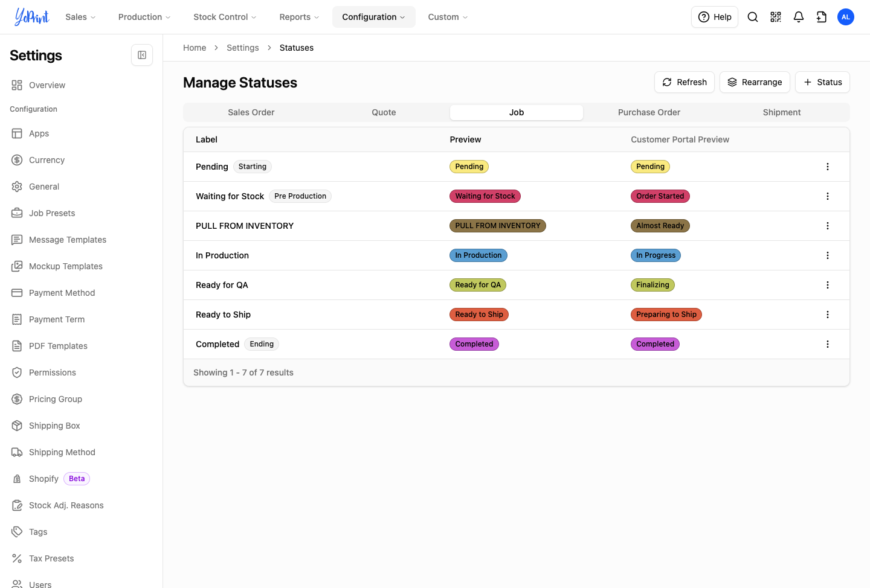Select the Job tab
870x588 pixels.
(517, 112)
